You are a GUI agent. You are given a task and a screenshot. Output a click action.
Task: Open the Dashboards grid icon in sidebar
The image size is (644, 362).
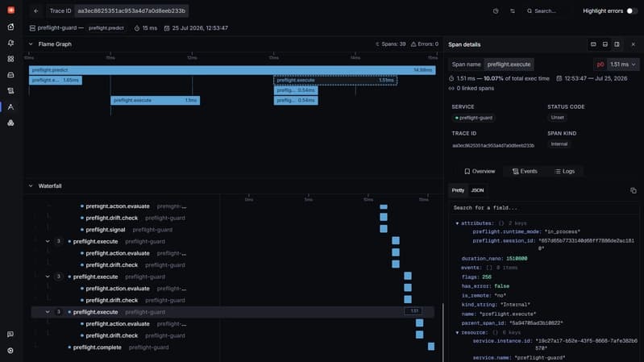11,59
